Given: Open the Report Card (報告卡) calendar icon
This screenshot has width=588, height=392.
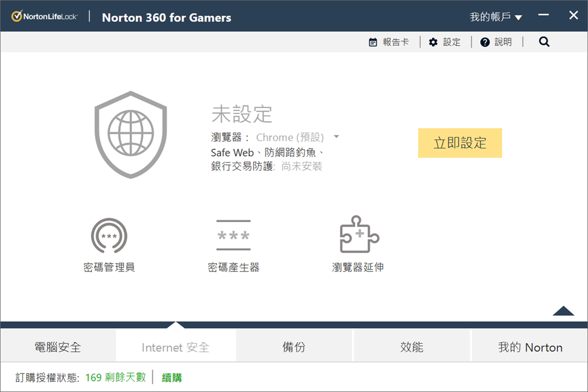Looking at the screenshot, I should click(373, 42).
